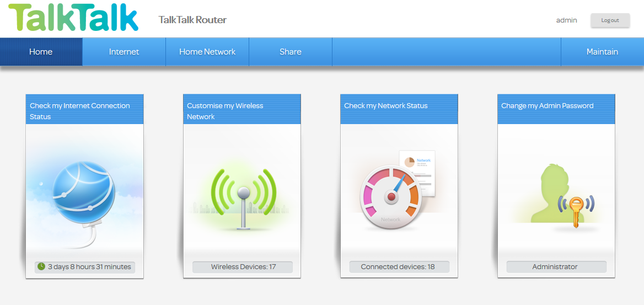
Task: Switch to the Internet tab
Action: (x=124, y=52)
